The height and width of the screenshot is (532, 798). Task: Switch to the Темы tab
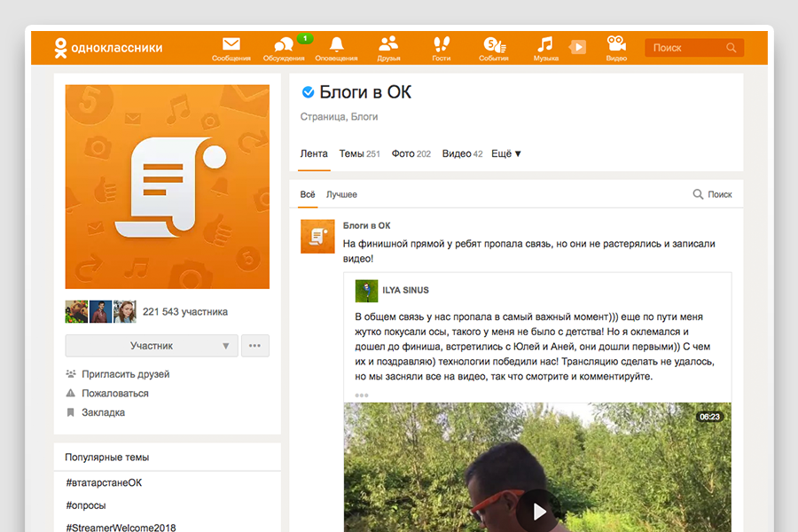tap(359, 153)
